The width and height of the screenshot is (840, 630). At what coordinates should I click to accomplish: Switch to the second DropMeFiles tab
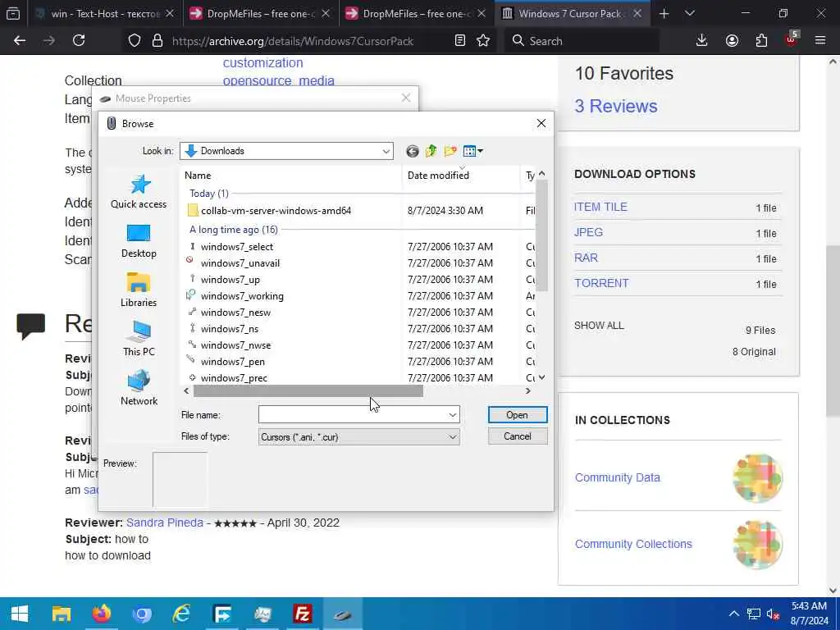416,14
